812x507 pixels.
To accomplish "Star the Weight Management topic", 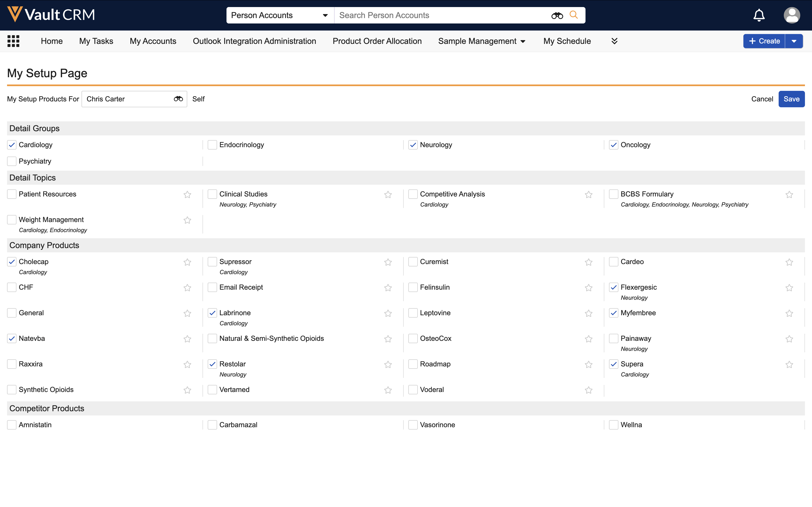I will click(x=187, y=220).
